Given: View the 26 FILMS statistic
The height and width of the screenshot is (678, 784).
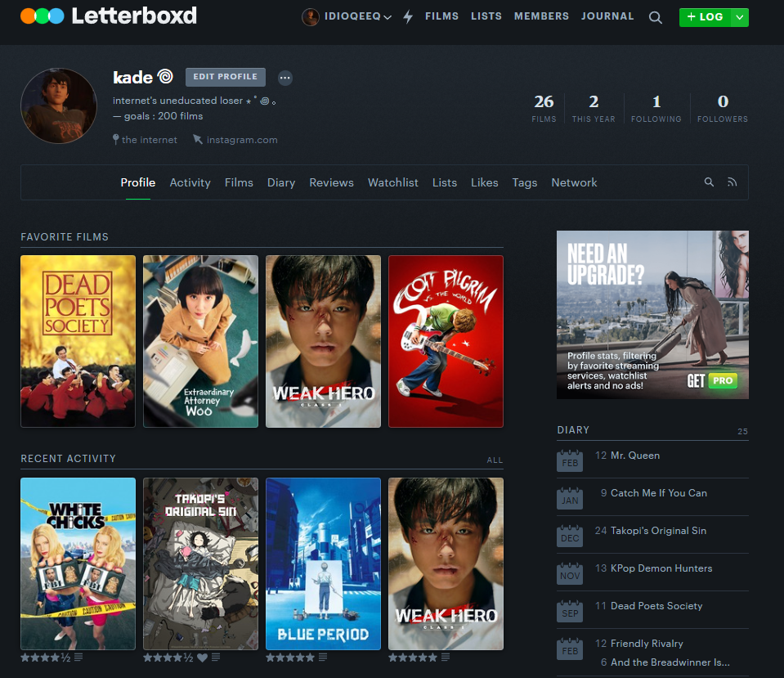Looking at the screenshot, I should pos(544,108).
